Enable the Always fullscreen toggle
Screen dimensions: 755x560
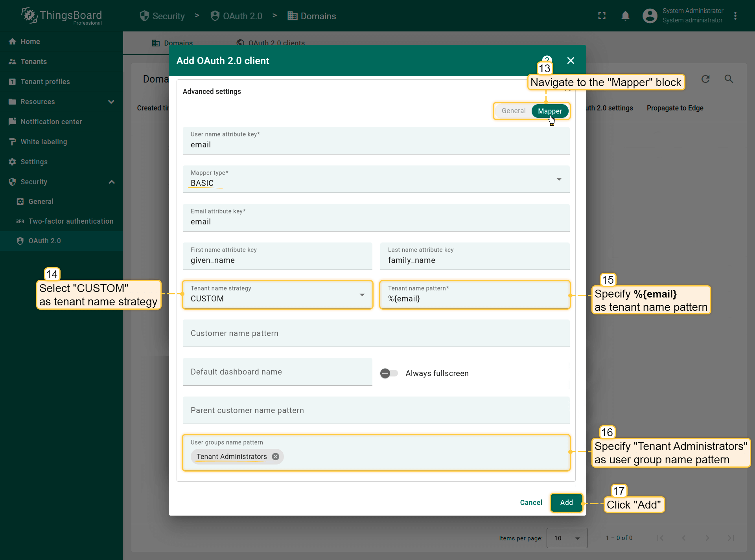(x=389, y=373)
